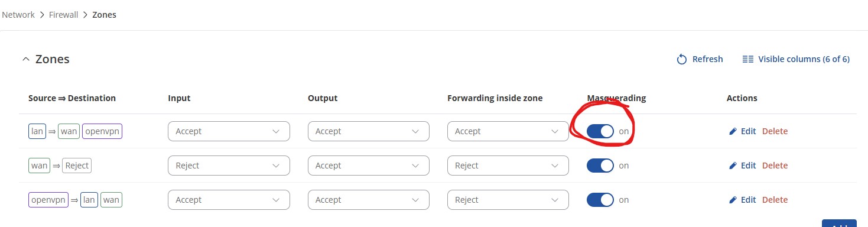868x227 pixels.
Task: Delete the wan zone
Action: (x=775, y=166)
